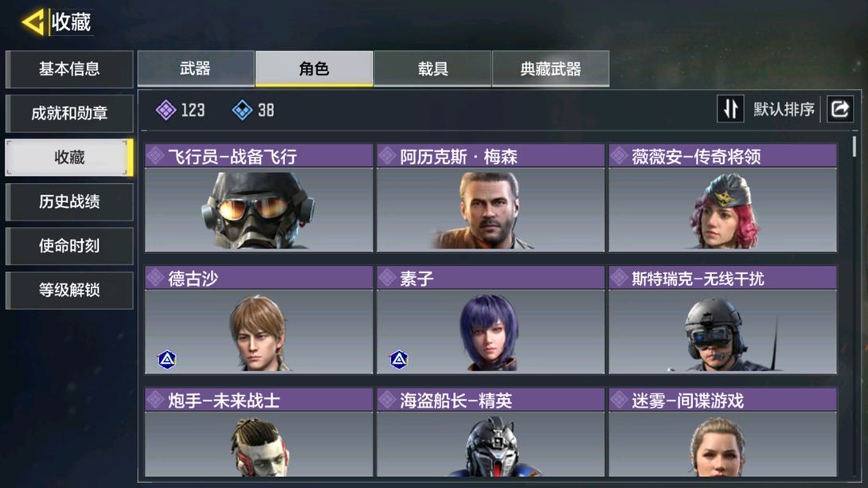Click the blue diamond count icon

[x=242, y=110]
